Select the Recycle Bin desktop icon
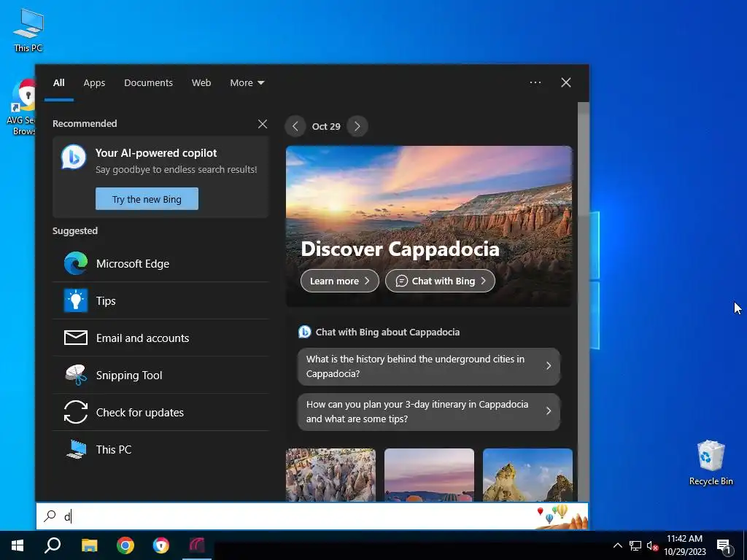This screenshot has width=747, height=560. pyautogui.click(x=711, y=462)
